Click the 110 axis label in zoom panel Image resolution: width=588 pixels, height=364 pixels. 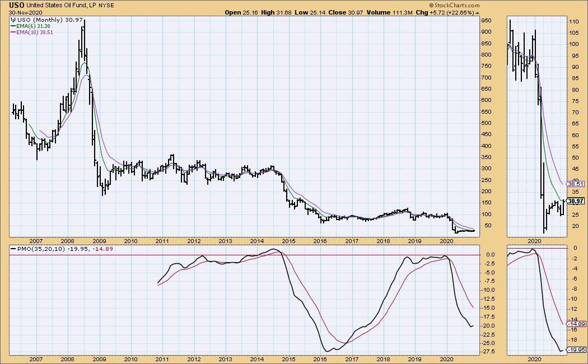[x=573, y=22]
